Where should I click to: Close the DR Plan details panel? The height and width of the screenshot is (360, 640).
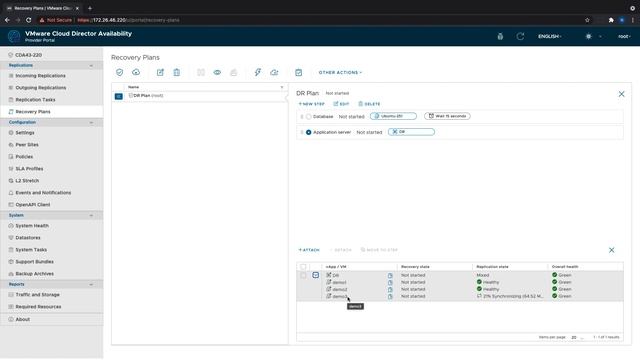[621, 94]
